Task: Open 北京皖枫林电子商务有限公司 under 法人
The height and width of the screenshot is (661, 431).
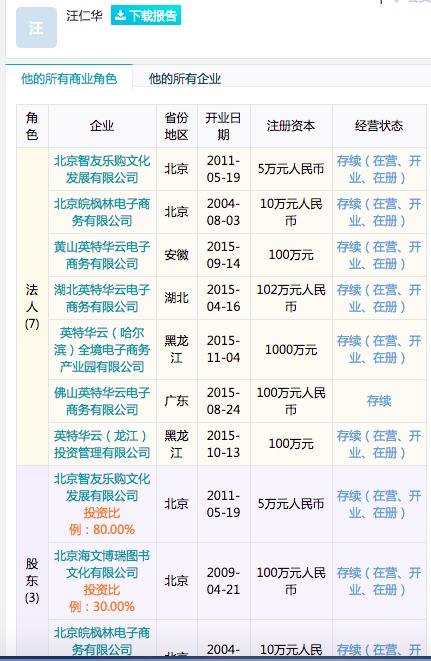Action: click(102, 212)
